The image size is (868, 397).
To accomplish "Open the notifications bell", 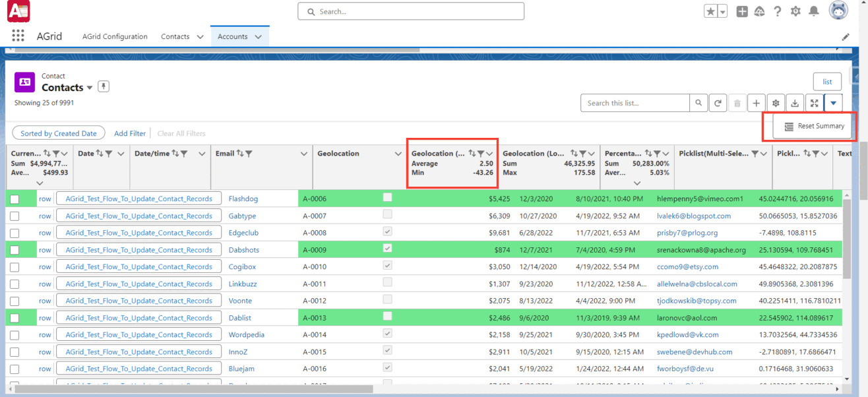I will click(x=814, y=11).
